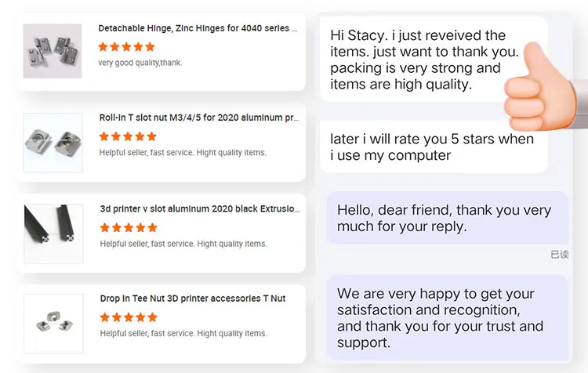This screenshot has width=588, height=373.
Task: Click the star rating for 3d printer extrusion
Action: tap(129, 227)
